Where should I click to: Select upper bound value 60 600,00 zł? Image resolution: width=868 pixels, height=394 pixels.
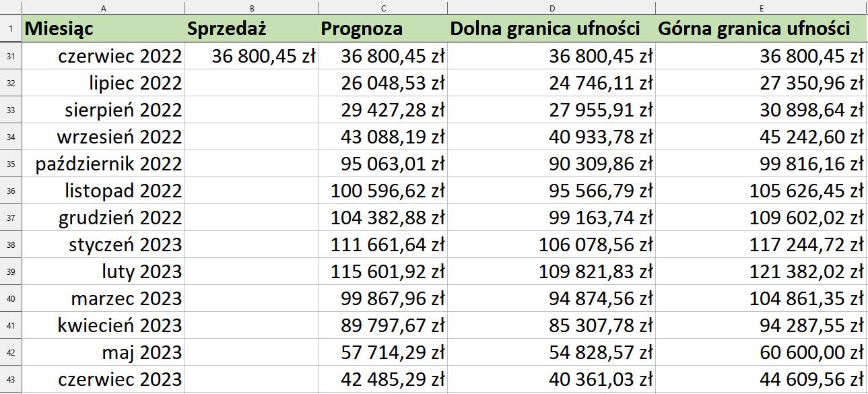click(761, 352)
